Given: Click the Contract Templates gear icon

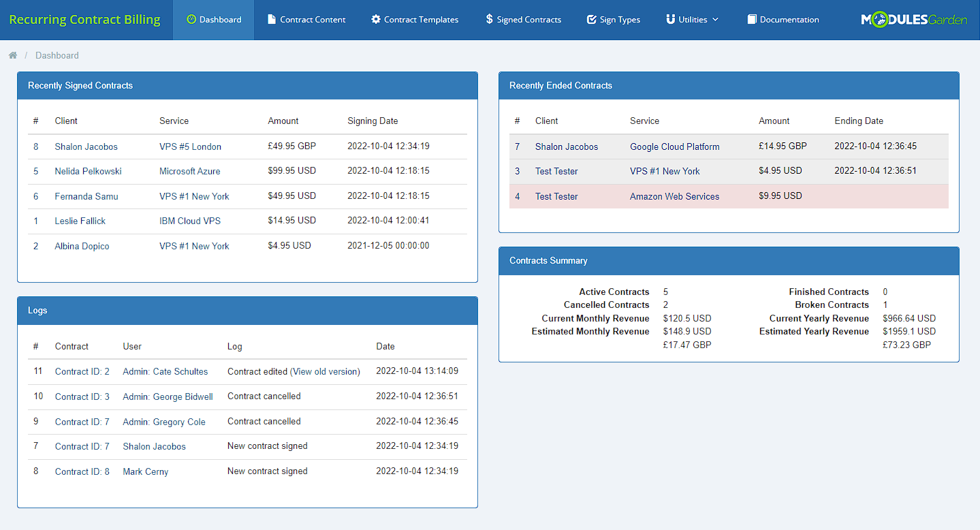Looking at the screenshot, I should coord(376,20).
